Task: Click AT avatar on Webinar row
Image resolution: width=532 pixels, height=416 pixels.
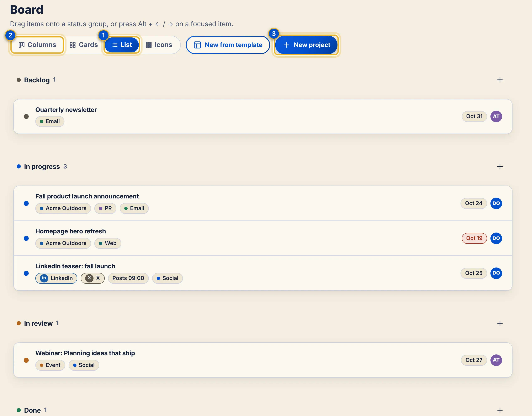Action: pyautogui.click(x=496, y=360)
